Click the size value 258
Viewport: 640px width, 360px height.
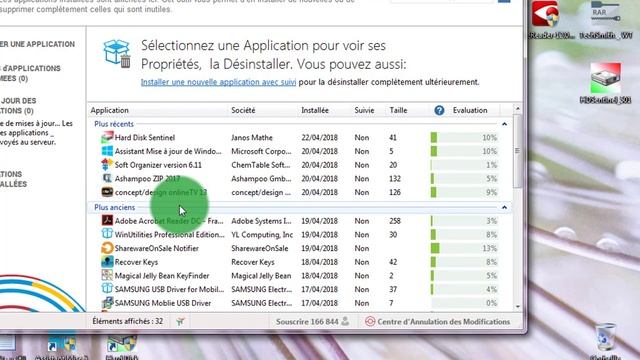395,221
